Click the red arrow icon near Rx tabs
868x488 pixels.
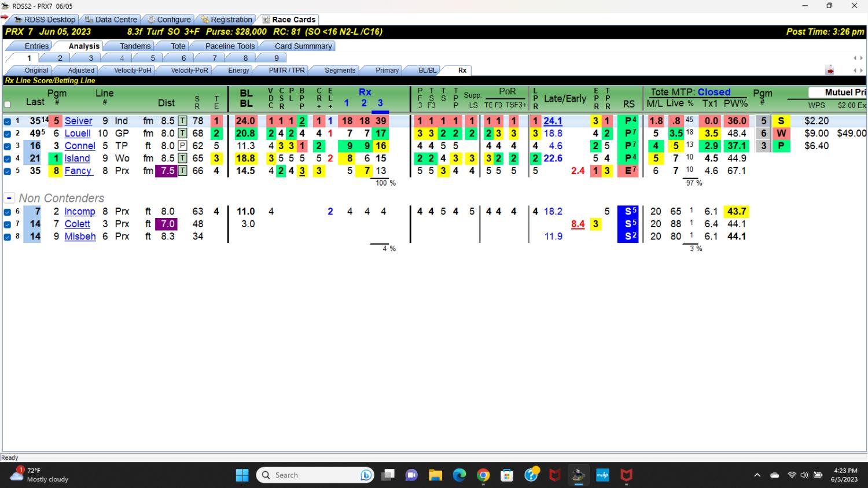830,71
